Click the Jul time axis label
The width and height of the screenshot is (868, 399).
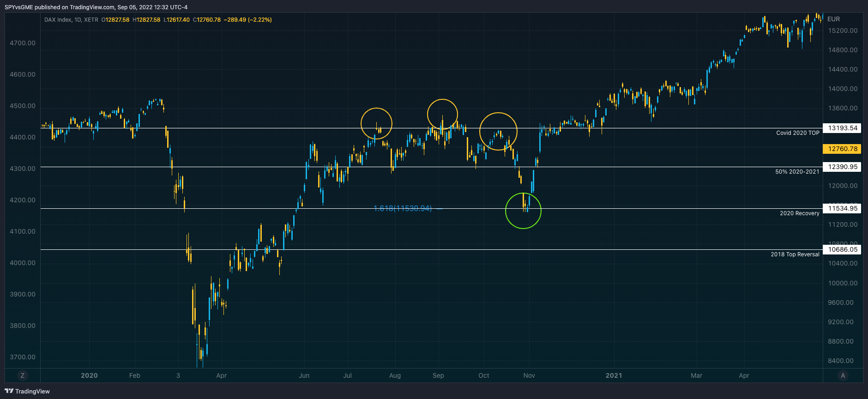coord(347,375)
